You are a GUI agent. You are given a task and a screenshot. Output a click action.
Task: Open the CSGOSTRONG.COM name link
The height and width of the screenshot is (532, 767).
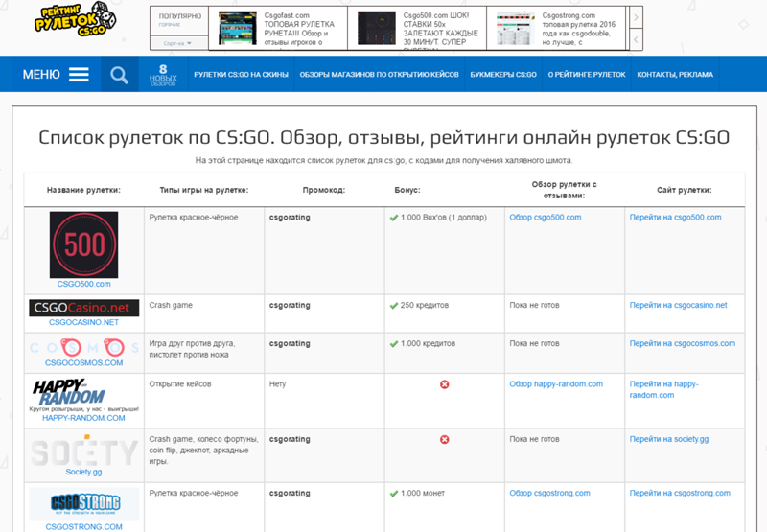click(x=83, y=527)
